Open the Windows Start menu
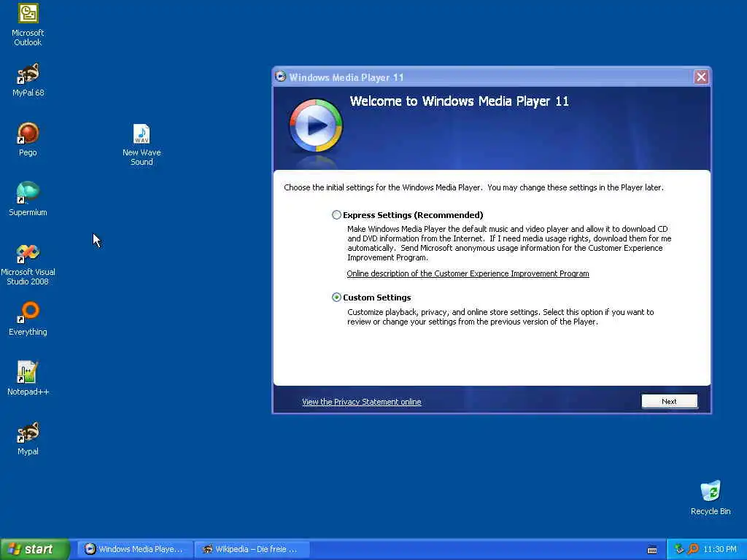The width and height of the screenshot is (747, 560). click(35, 549)
